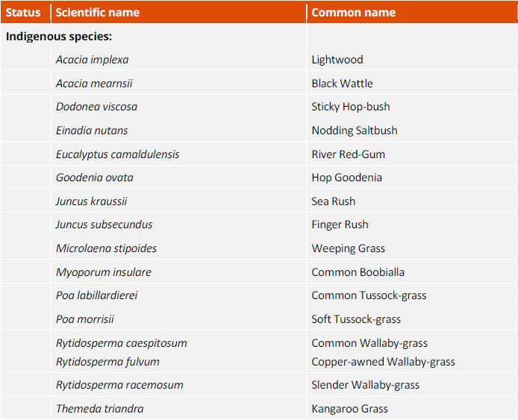Select Soft Tussock-grass text
518x420 pixels.
pos(356,319)
